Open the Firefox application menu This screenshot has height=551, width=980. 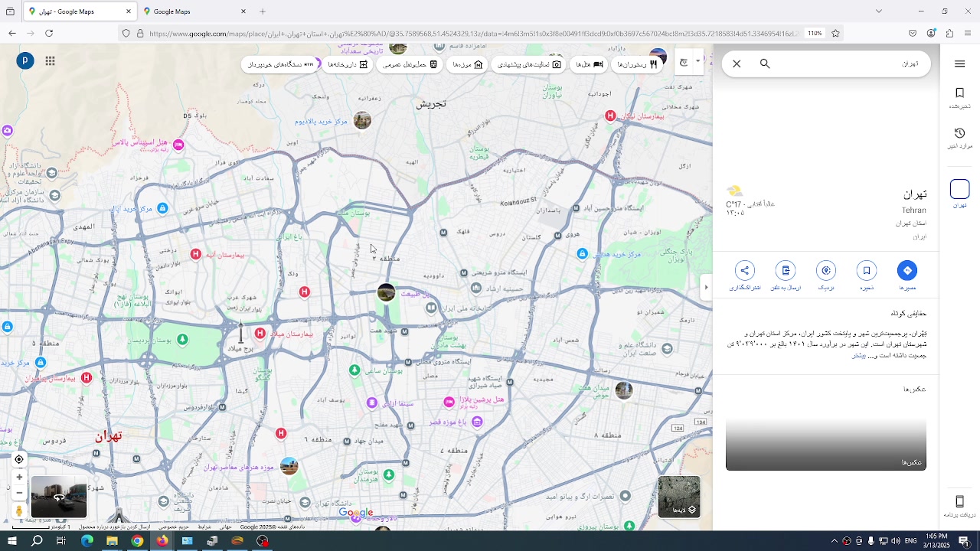968,34
